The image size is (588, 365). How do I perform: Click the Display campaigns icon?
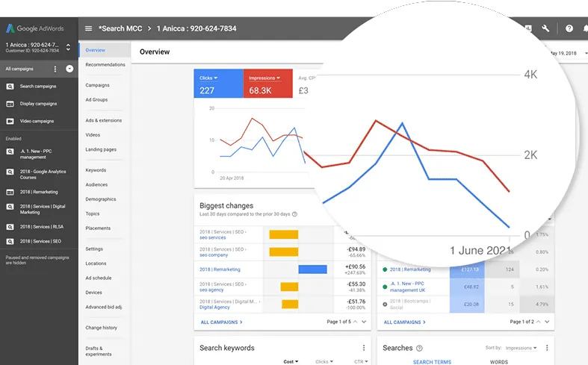(10, 104)
